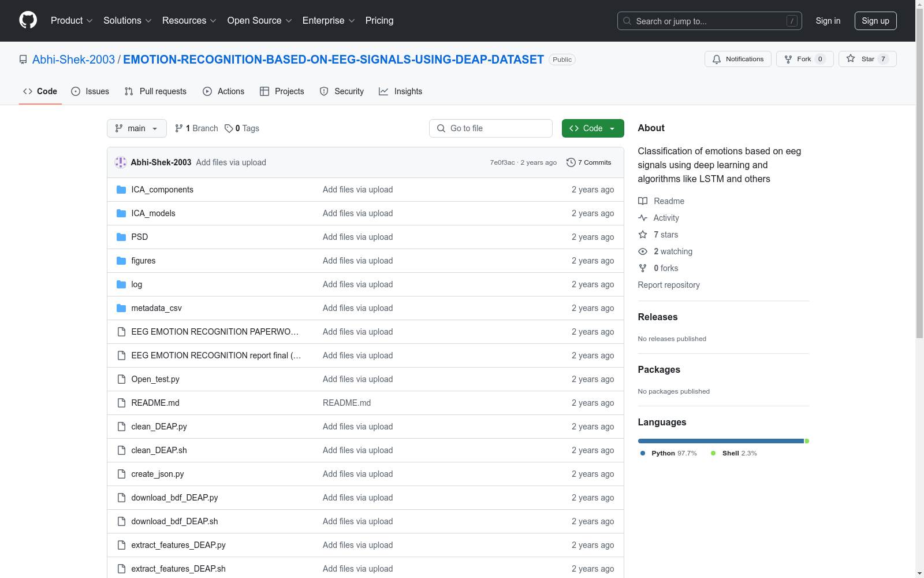Star this repository
924x578 pixels.
(867, 59)
